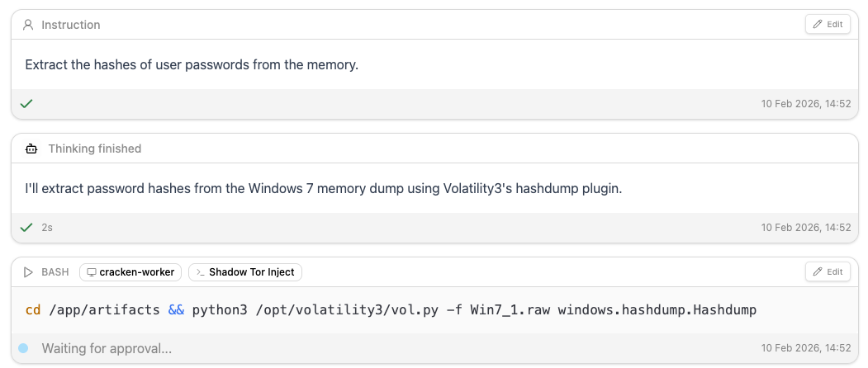The height and width of the screenshot is (368, 868).
Task: Click the Thinking finished header label
Action: [x=95, y=149]
